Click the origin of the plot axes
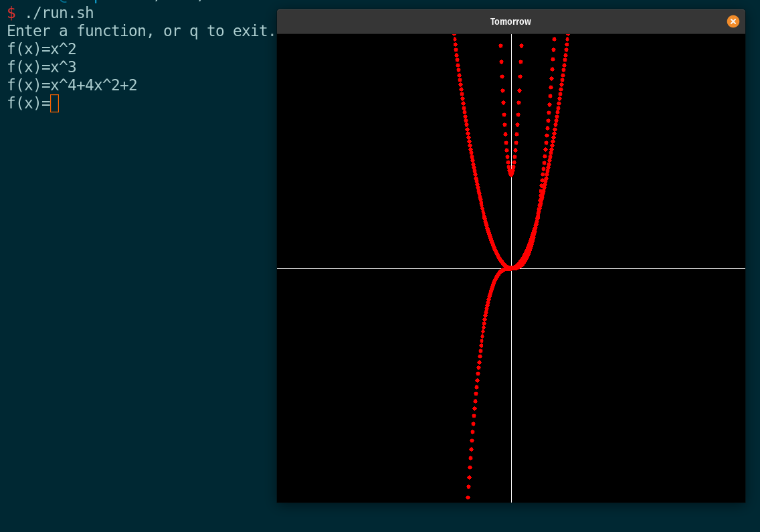The width and height of the screenshot is (760, 532). pyautogui.click(x=512, y=268)
